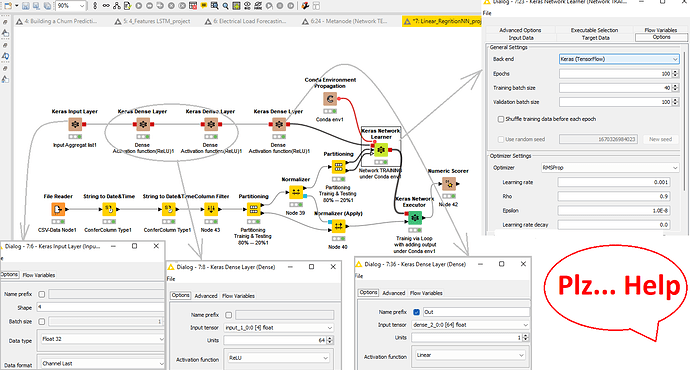Enable shuffle training data before each epoch

click(501, 119)
